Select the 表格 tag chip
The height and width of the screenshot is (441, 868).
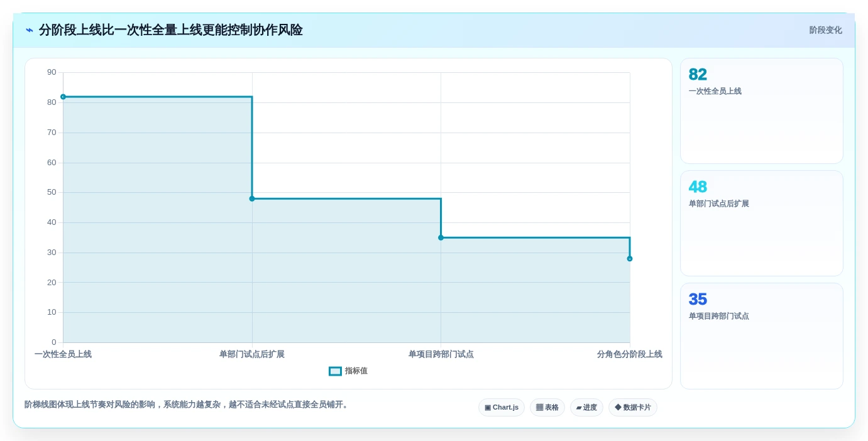tap(547, 408)
